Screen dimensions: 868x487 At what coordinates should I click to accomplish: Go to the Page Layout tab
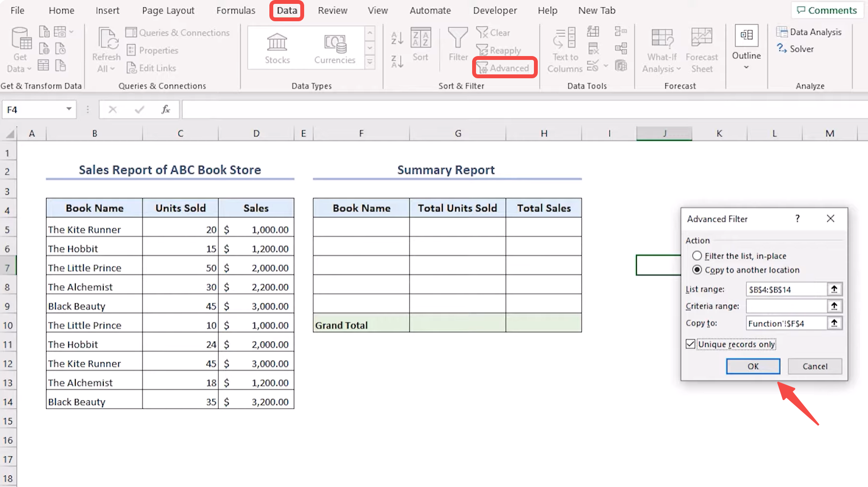[x=168, y=10]
